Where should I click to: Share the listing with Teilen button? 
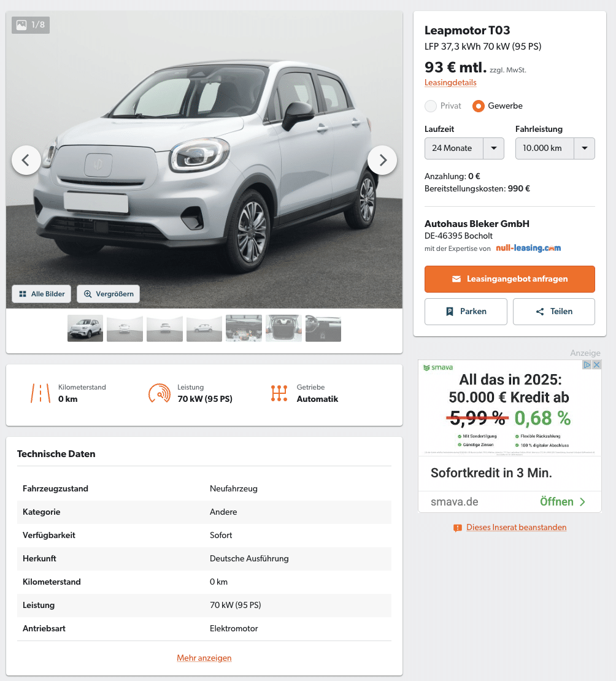click(554, 312)
